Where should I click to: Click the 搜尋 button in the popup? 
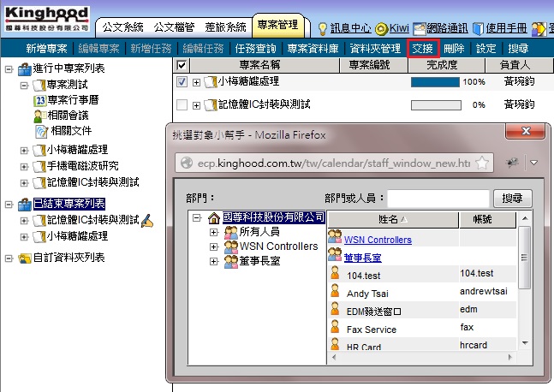pos(512,198)
